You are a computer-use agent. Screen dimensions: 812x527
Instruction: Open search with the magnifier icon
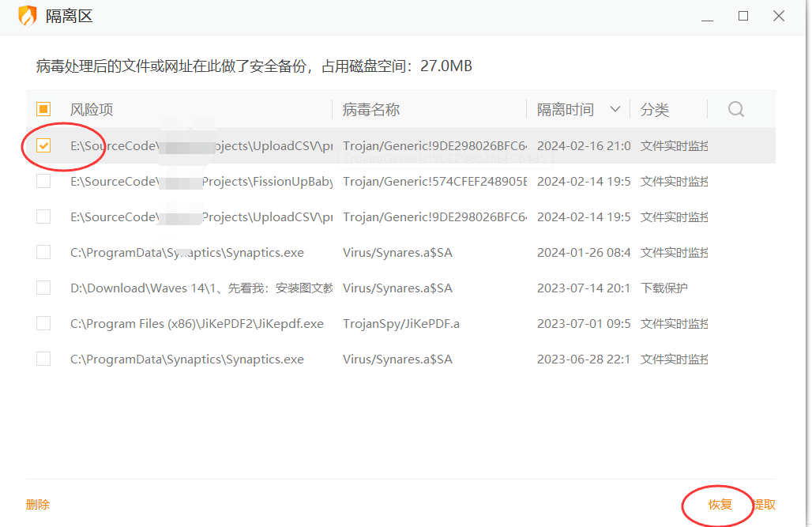pyautogui.click(x=735, y=110)
